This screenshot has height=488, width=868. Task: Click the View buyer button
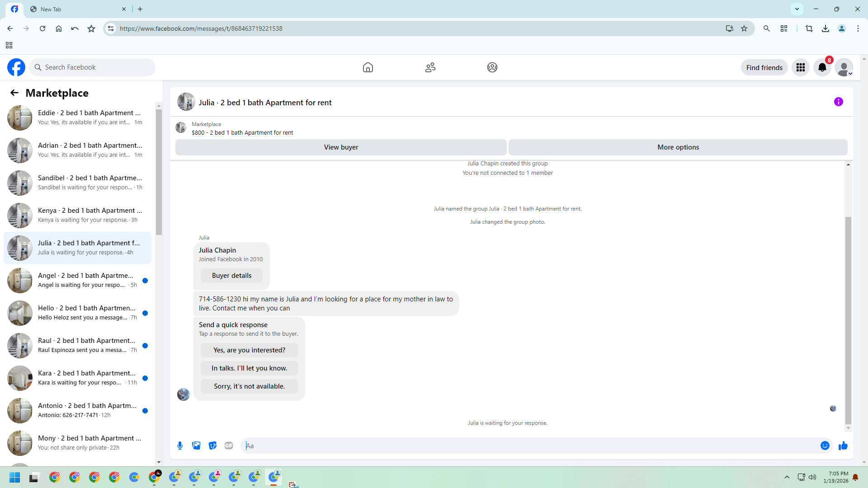tap(341, 147)
